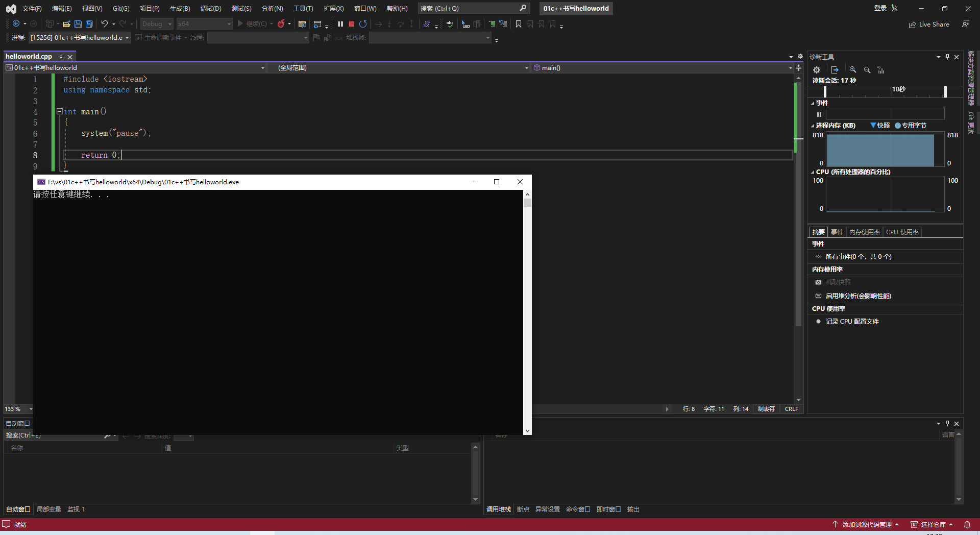
Task: Switch to the 局部变量 tab
Action: click(49, 509)
